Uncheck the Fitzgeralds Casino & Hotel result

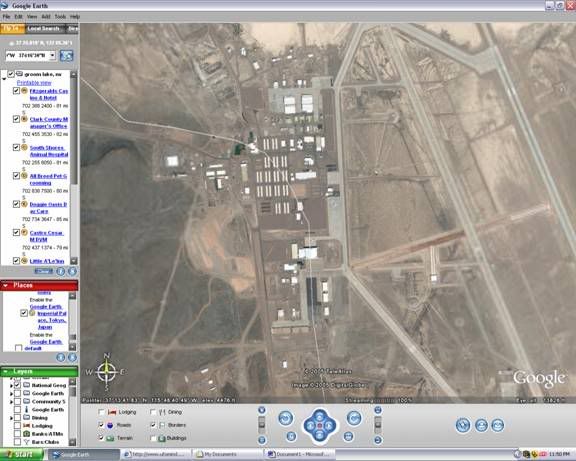(16, 91)
